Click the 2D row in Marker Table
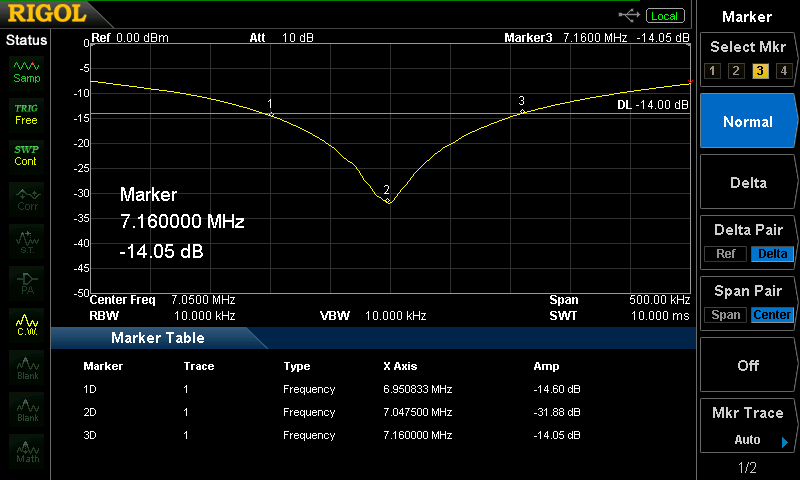This screenshot has height=480, width=800. (x=332, y=412)
